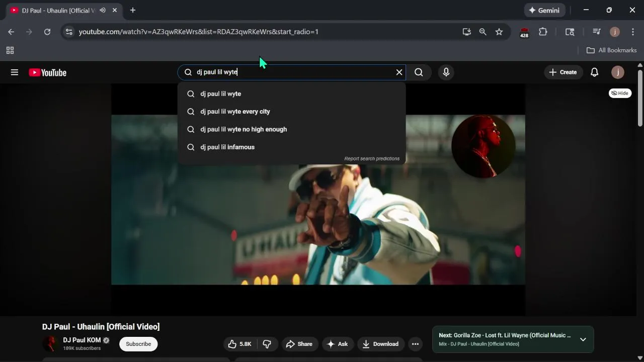
Task: Open Gemini in Chrome
Action: [x=544, y=10]
